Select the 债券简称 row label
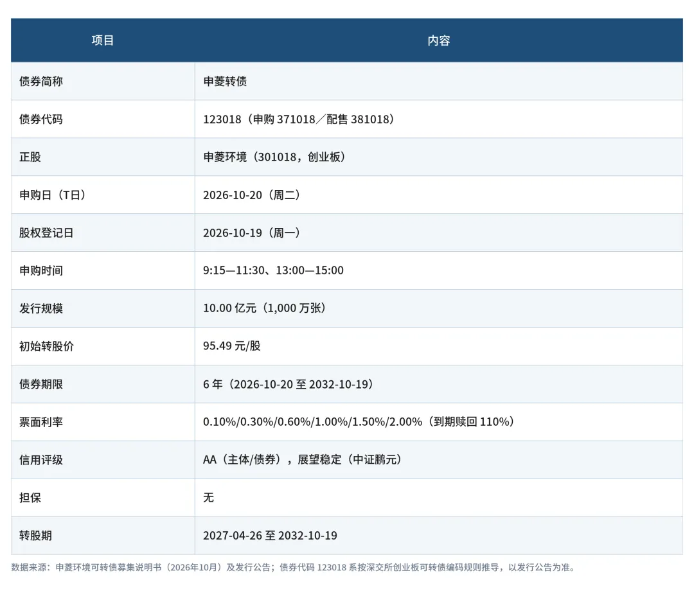 [40, 82]
